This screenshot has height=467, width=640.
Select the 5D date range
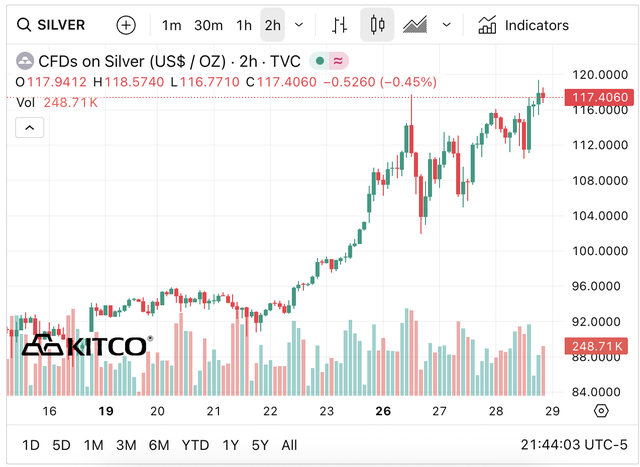click(61, 444)
